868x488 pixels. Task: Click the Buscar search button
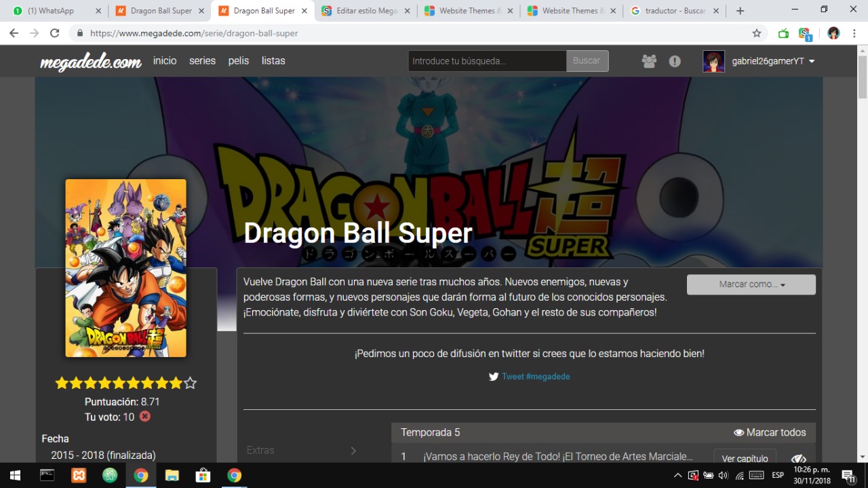pyautogui.click(x=587, y=61)
